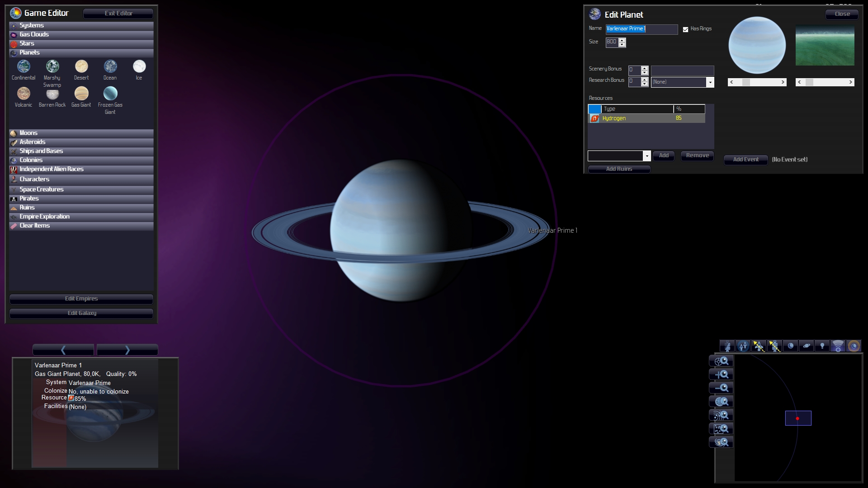The height and width of the screenshot is (488, 868).
Task: Click the zoom to galaxy spiral icon
Action: click(x=721, y=442)
